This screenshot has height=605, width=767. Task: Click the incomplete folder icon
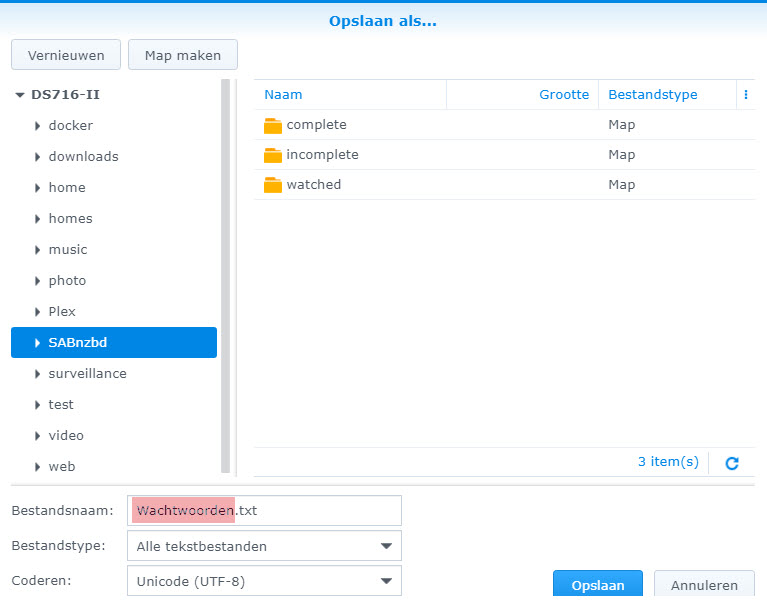273,156
